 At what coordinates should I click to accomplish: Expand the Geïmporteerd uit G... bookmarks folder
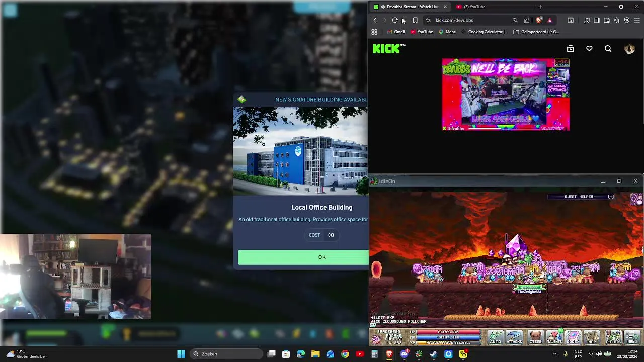[x=536, y=32]
